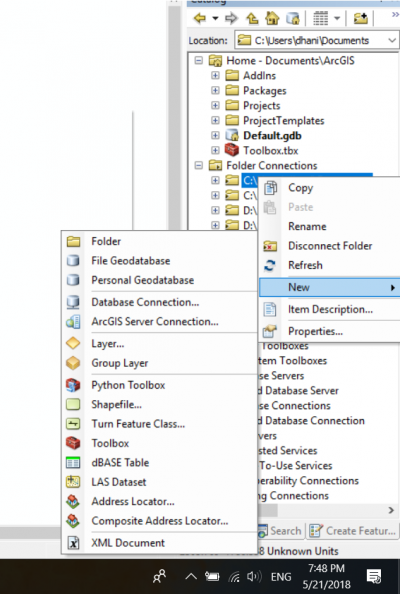Click ArcGIS Server Connection... entry
400x594 pixels.
159,322
